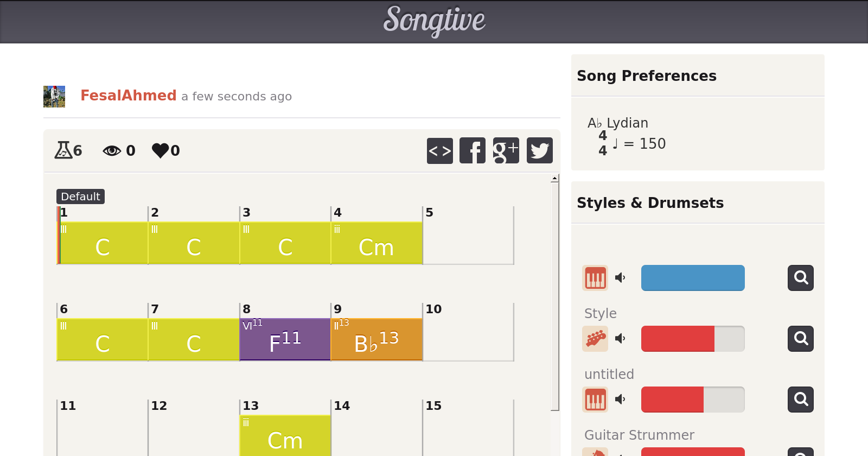Share the song on Google Plus

tap(506, 150)
